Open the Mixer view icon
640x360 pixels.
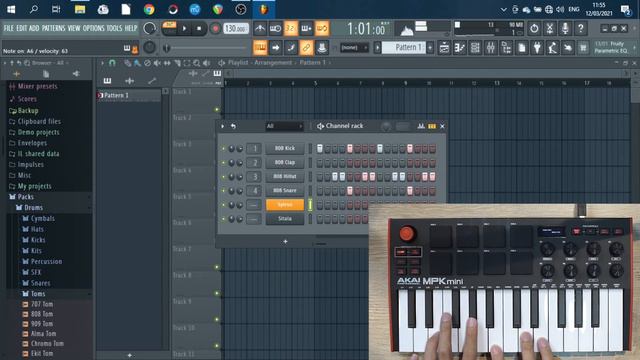click(491, 48)
